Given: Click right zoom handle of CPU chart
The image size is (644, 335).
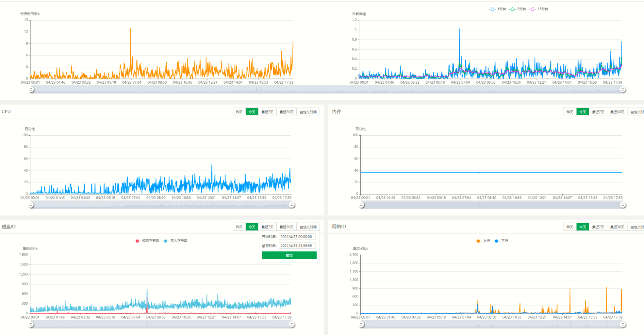Looking at the screenshot, I should [292, 205].
